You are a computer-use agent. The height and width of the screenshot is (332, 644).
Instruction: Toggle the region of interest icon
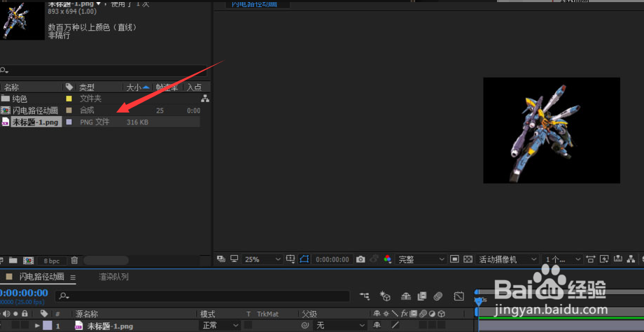pos(454,259)
